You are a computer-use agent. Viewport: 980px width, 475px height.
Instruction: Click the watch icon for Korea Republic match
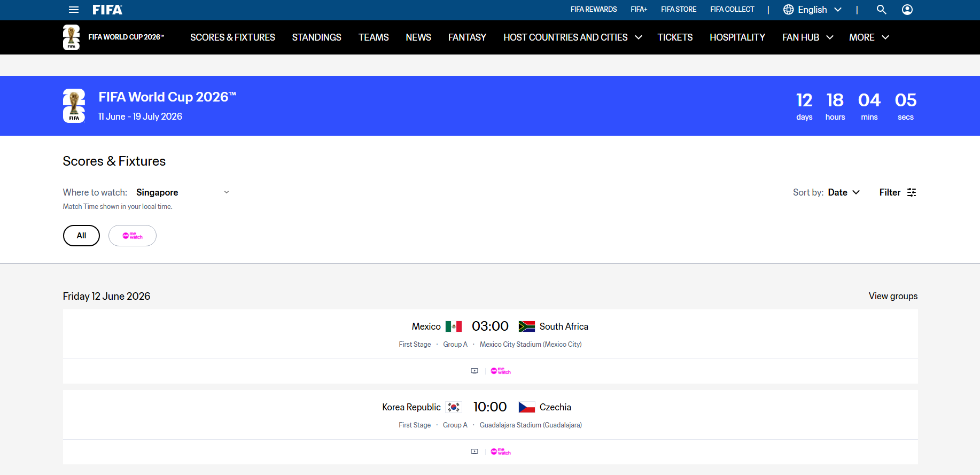pyautogui.click(x=475, y=451)
